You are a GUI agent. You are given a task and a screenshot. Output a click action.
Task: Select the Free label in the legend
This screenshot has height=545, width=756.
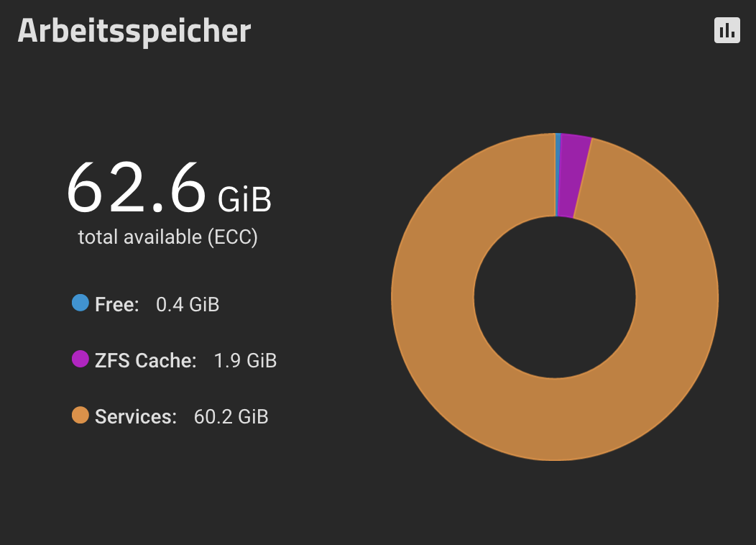click(x=117, y=304)
